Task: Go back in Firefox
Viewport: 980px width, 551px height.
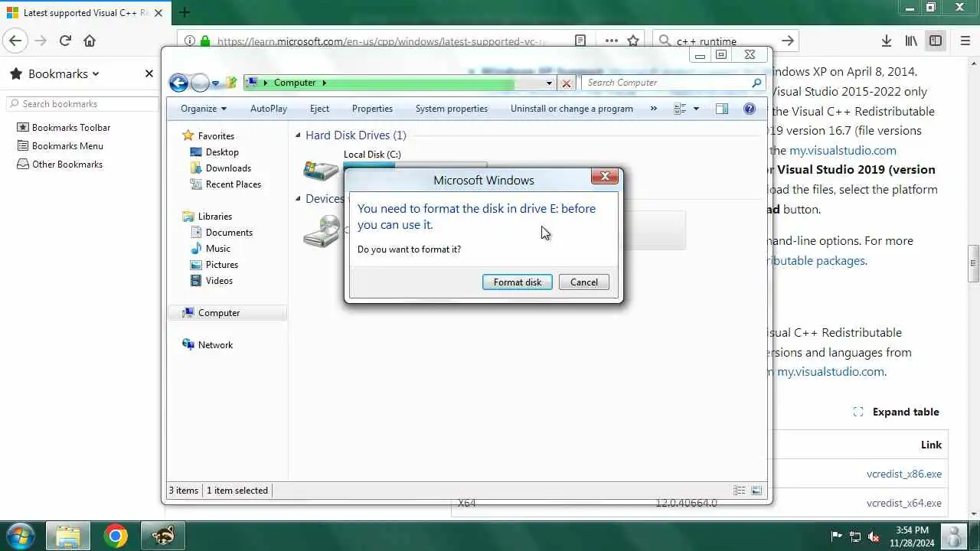Action: (15, 41)
